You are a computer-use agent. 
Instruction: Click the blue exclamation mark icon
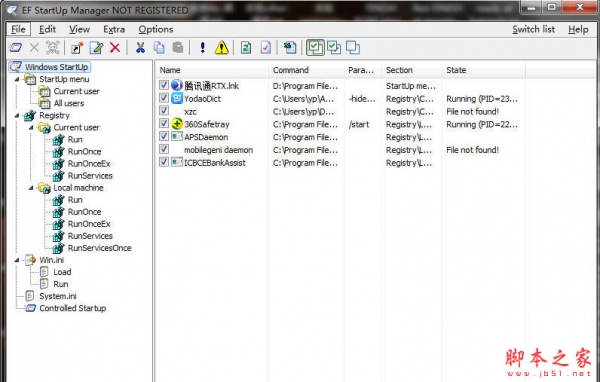pos(202,48)
